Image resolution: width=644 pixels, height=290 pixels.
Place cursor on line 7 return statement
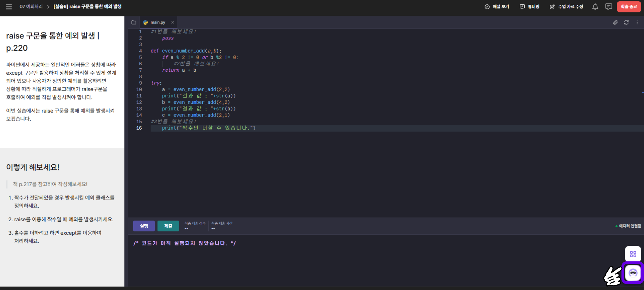click(179, 70)
